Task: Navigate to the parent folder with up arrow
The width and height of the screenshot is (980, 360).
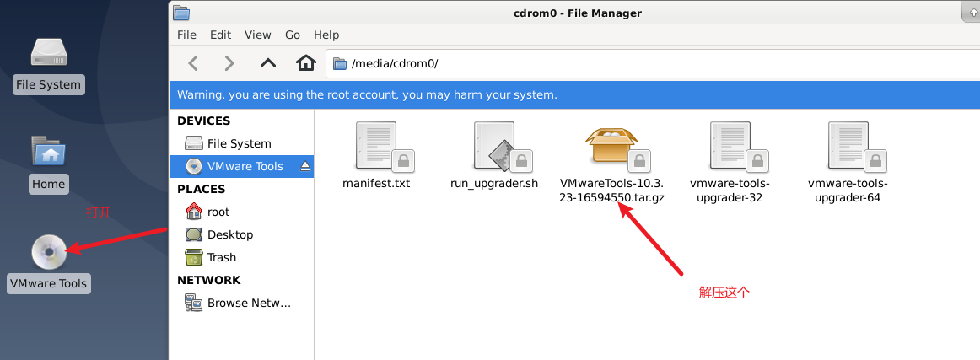Action: pyautogui.click(x=268, y=63)
